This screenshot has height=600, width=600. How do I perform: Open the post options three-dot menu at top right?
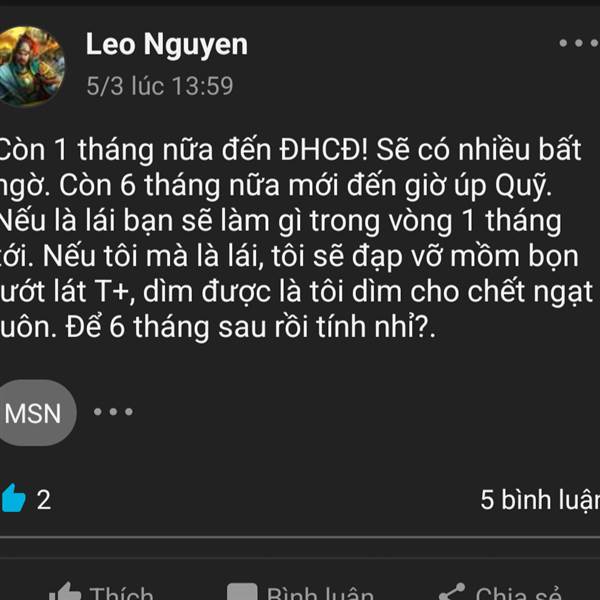point(579,43)
